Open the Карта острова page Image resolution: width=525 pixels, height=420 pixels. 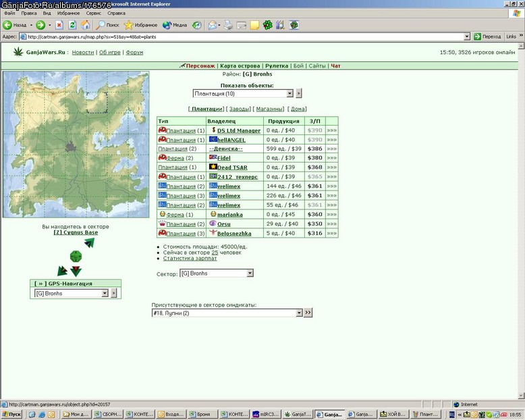(240, 66)
